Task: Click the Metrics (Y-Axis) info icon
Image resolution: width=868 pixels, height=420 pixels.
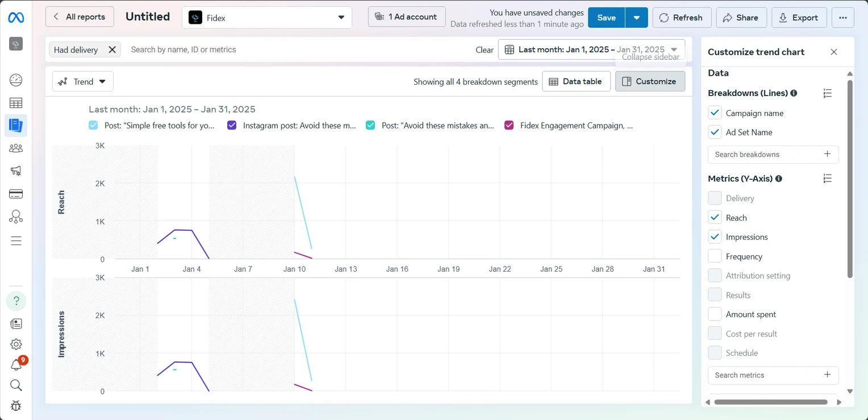Action: click(779, 178)
